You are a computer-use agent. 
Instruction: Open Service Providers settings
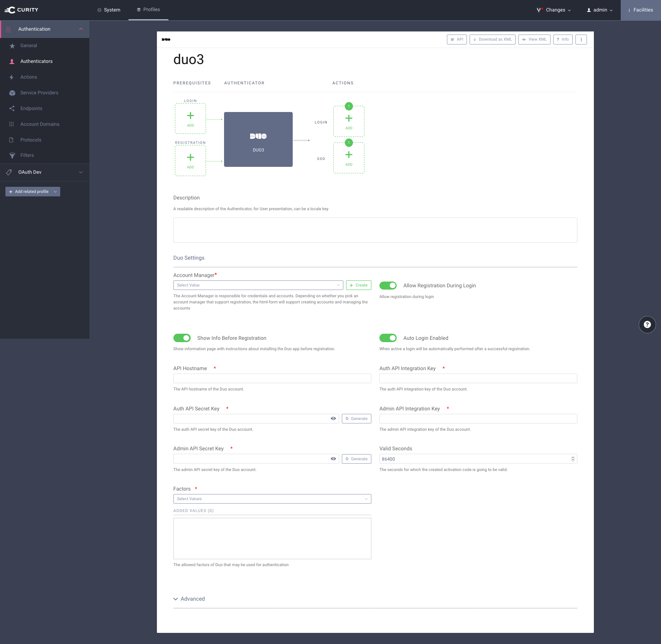pos(39,92)
